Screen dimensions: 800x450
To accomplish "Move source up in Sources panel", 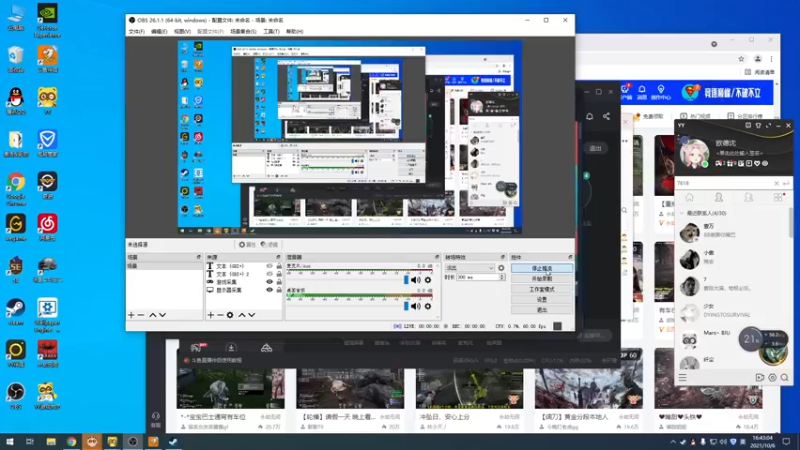I will [x=242, y=315].
